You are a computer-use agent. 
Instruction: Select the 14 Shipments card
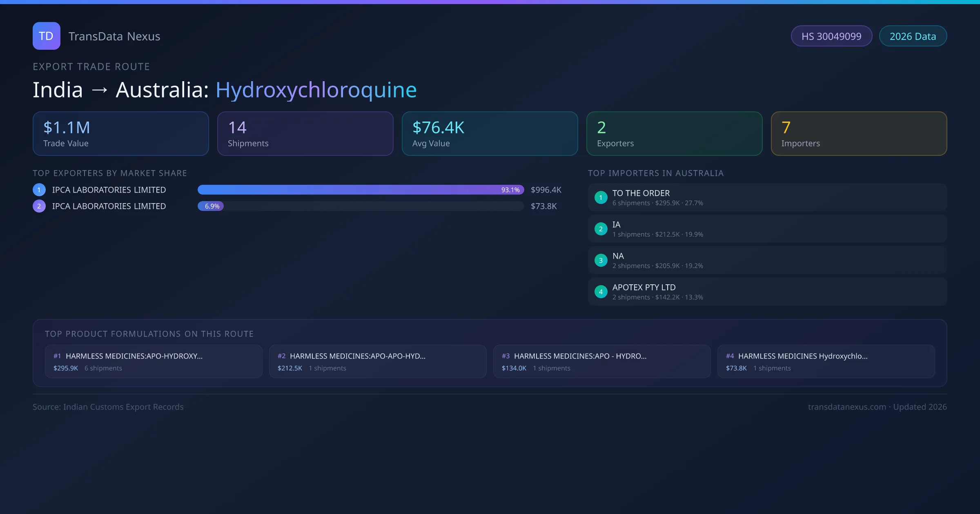[305, 134]
